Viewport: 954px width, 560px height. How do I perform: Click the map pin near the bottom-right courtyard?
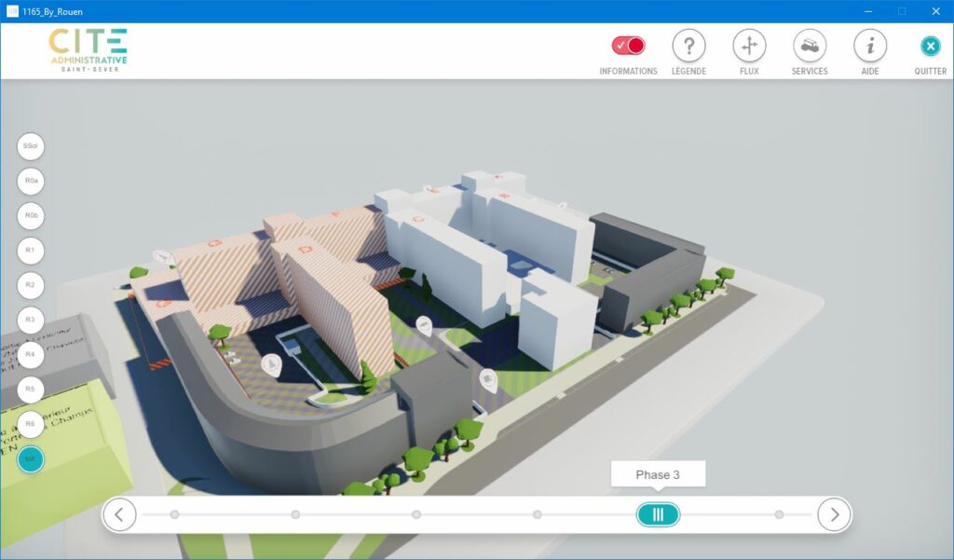(x=488, y=379)
